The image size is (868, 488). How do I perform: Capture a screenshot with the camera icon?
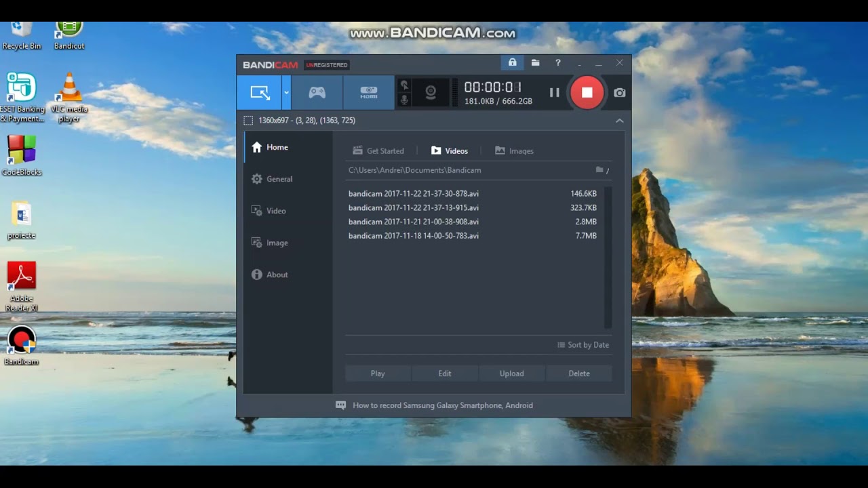click(x=620, y=93)
